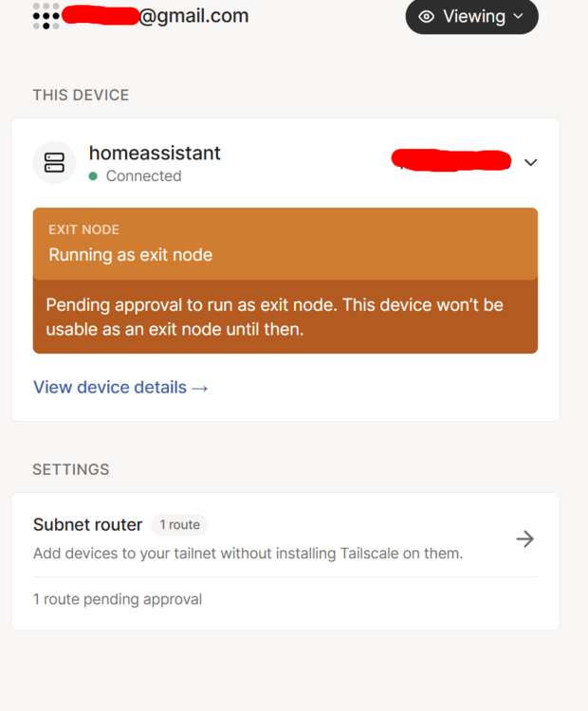Click the right arrow on Subnet router
This screenshot has width=588, height=711.
pos(524,538)
